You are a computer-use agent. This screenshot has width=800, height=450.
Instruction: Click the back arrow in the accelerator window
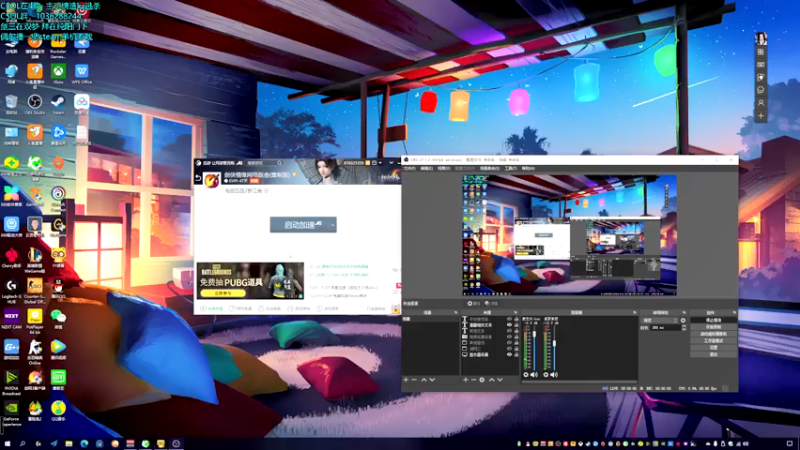pyautogui.click(x=198, y=178)
